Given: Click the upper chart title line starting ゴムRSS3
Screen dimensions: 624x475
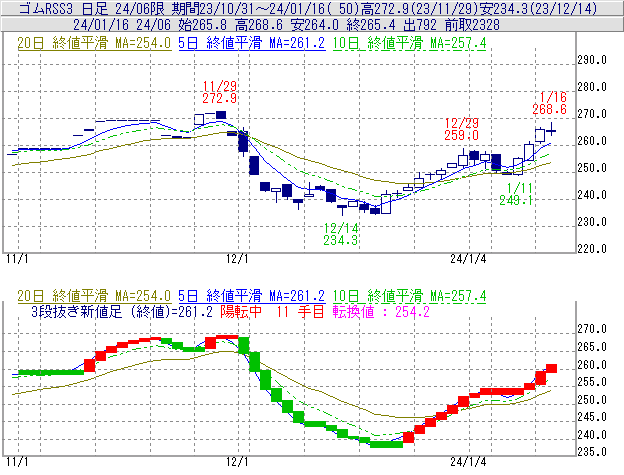Looking at the screenshot, I should pos(308,8).
